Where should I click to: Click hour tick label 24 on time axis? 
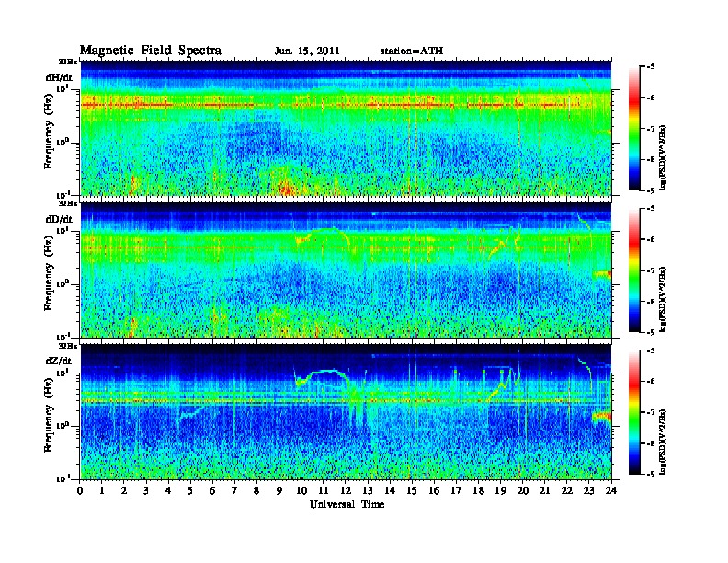611,490
